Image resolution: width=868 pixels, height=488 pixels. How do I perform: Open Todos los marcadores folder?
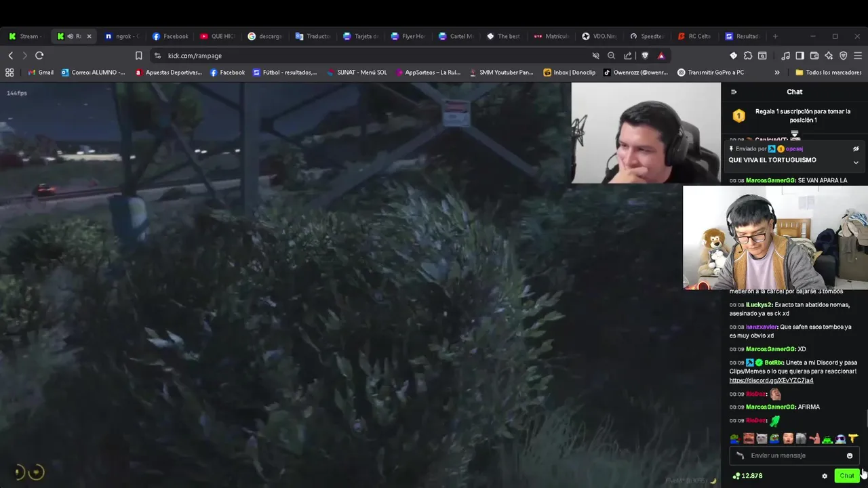tap(828, 73)
